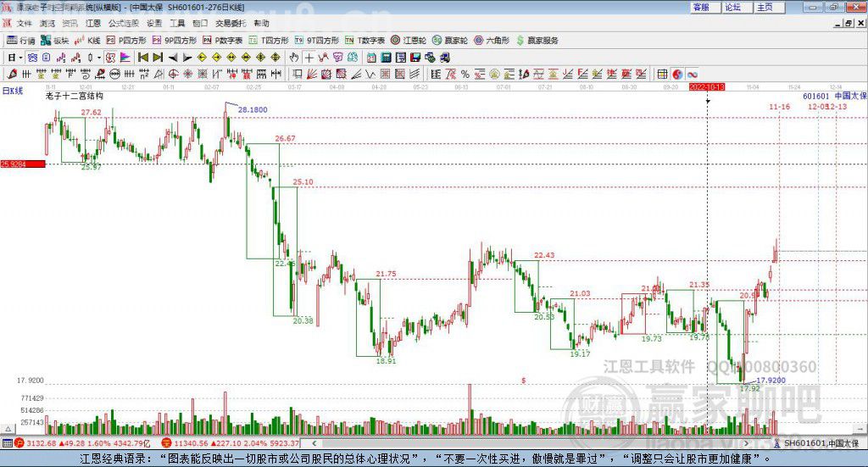Image resolution: width=868 pixels, height=467 pixels.
Task: Open the 交易委托 menu
Action: [231, 23]
